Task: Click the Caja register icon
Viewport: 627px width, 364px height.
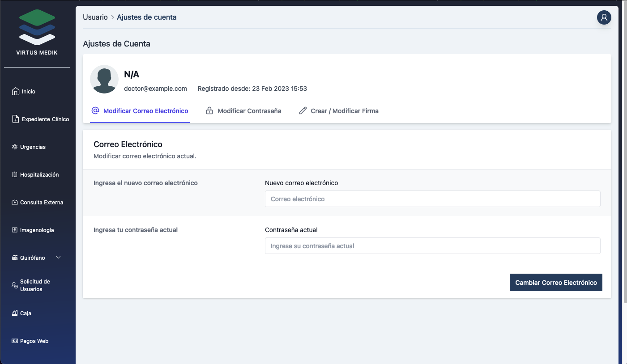Action: [x=15, y=313]
